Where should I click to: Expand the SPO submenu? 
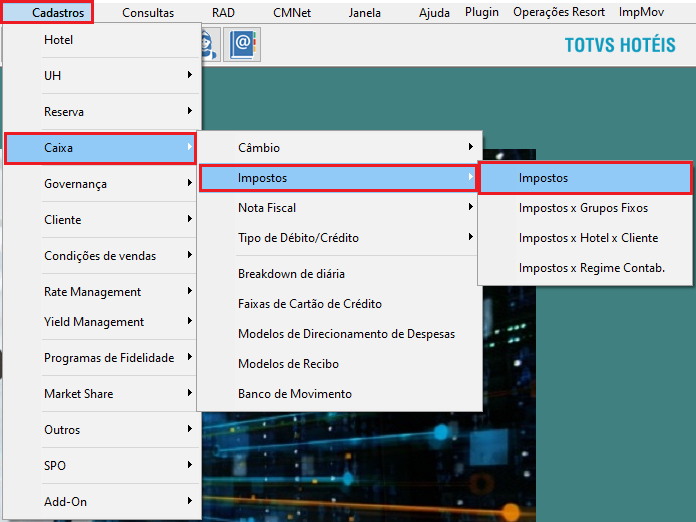[101, 466]
